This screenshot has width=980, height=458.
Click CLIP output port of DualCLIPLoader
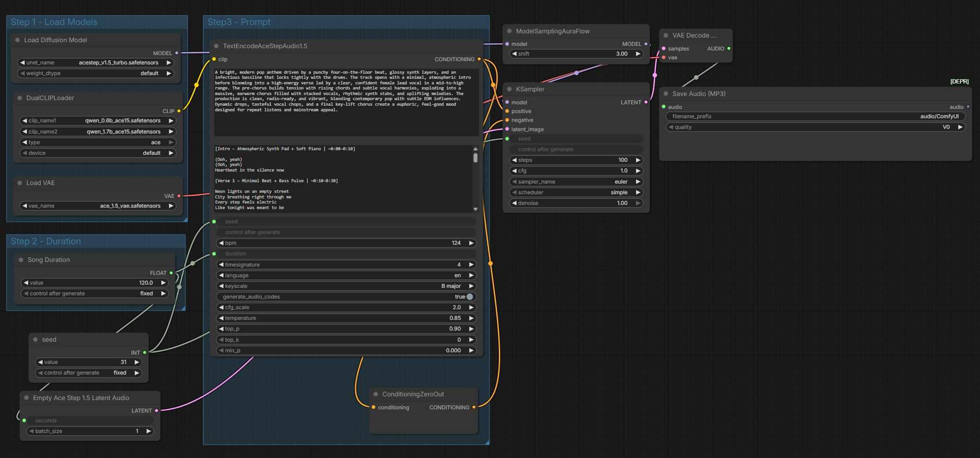click(179, 111)
